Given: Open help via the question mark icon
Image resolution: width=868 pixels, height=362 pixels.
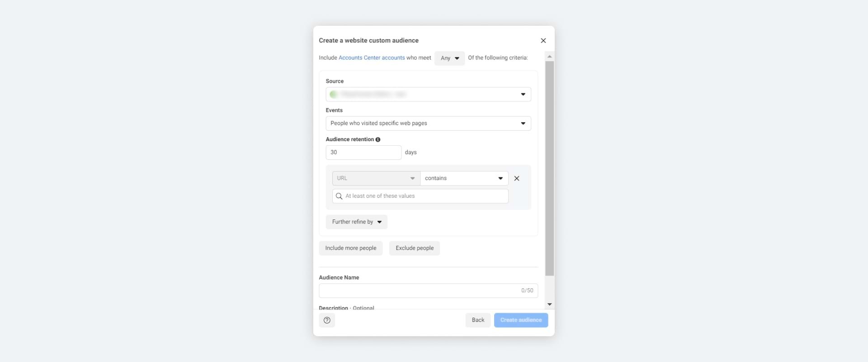Looking at the screenshot, I should [x=327, y=320].
